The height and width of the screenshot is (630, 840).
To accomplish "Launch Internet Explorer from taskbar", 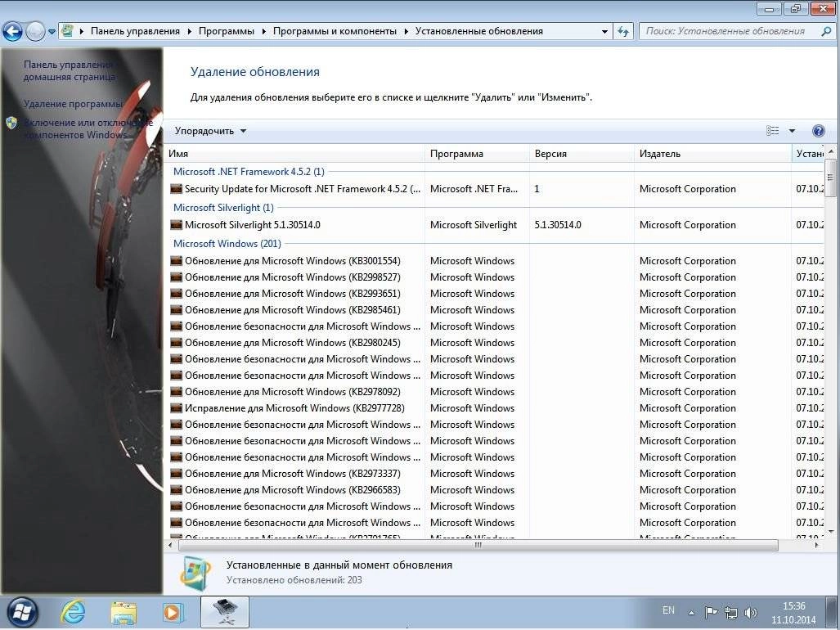I will point(73,612).
